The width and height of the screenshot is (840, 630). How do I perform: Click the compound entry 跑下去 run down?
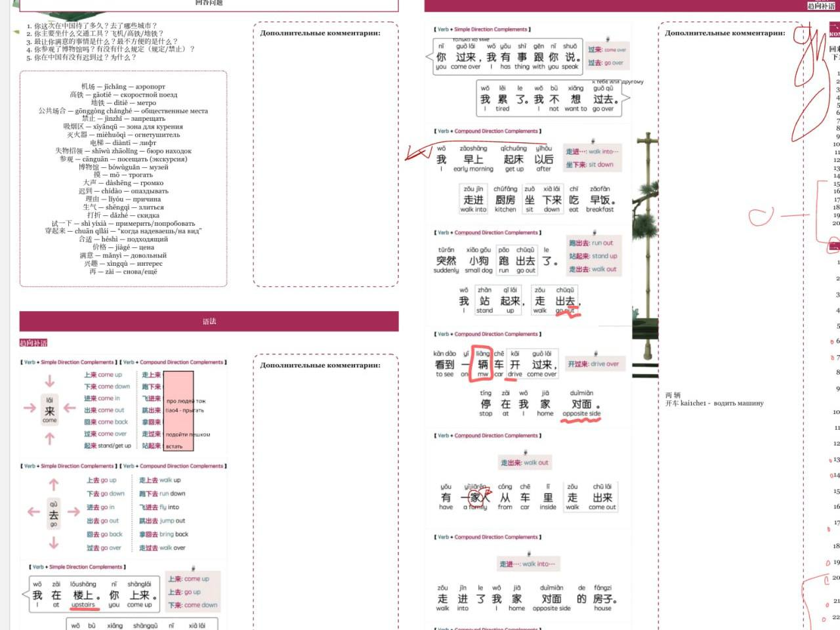coord(162,493)
